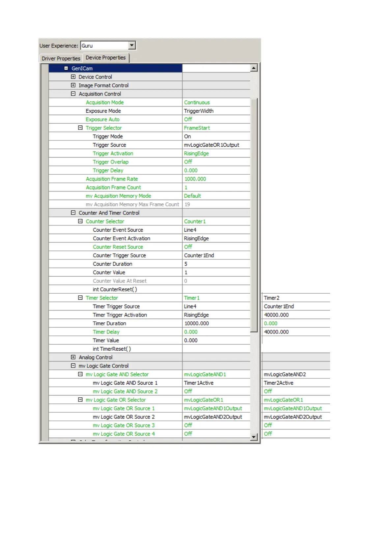Click the Timer2 value in the side column
The width and height of the screenshot is (392, 555).
coord(271,298)
